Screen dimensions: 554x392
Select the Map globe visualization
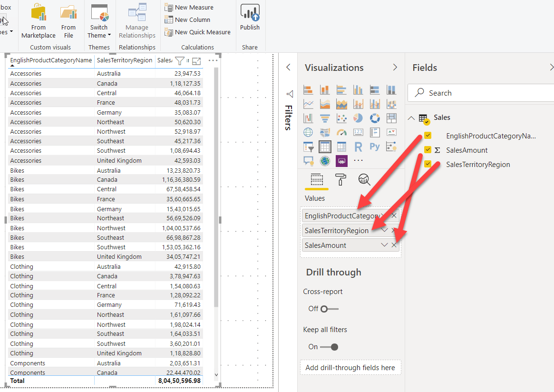(308, 133)
